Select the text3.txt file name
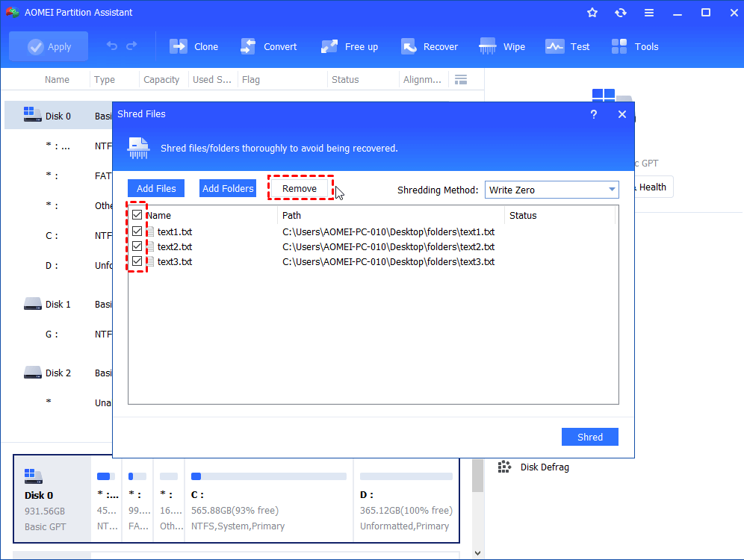 pyautogui.click(x=175, y=262)
